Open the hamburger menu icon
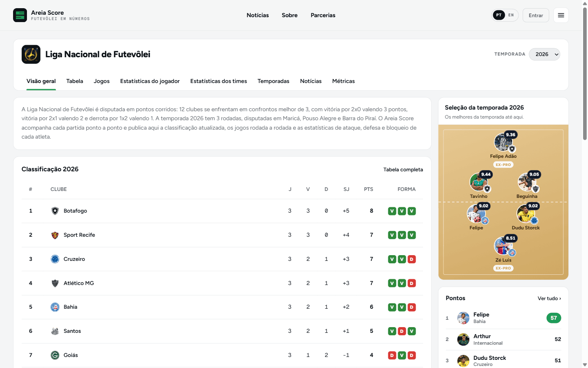Image resolution: width=588 pixels, height=368 pixels. coord(561,15)
